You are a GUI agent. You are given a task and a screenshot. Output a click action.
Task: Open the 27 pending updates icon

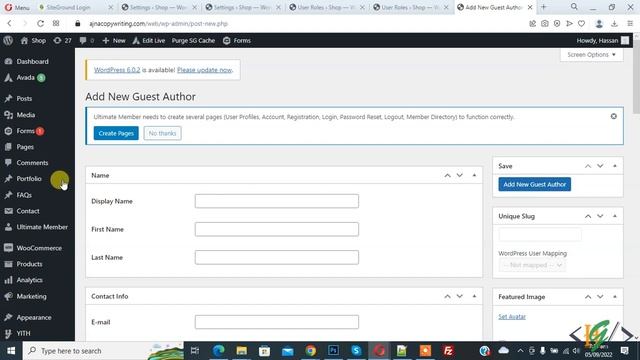coord(62,40)
